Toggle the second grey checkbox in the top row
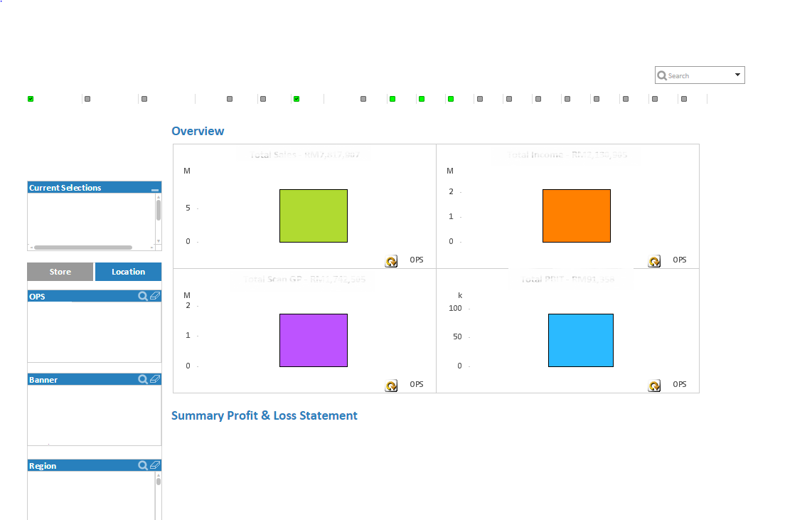Screen dimensions: 812x520 pos(144,99)
